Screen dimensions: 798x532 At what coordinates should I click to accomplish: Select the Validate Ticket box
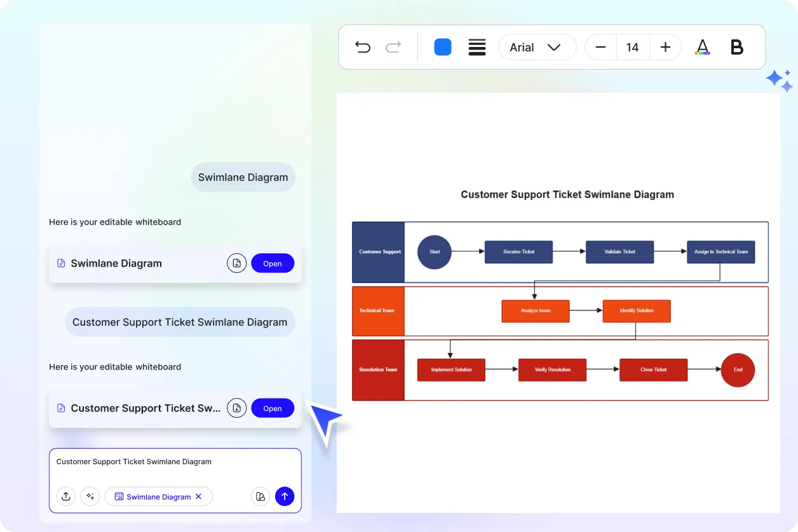coord(620,252)
